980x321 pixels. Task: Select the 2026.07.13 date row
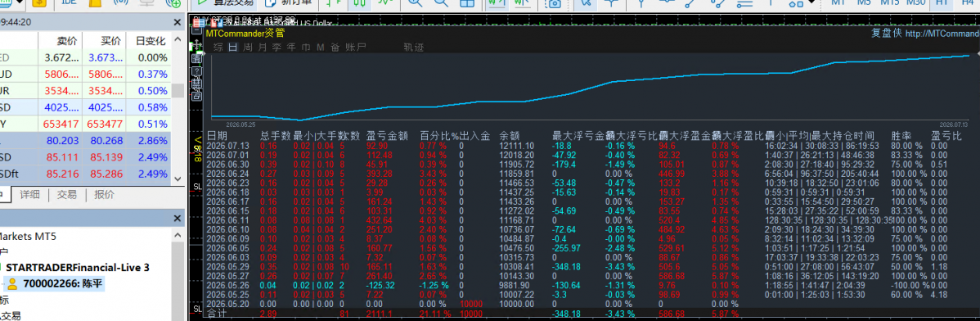click(x=228, y=145)
